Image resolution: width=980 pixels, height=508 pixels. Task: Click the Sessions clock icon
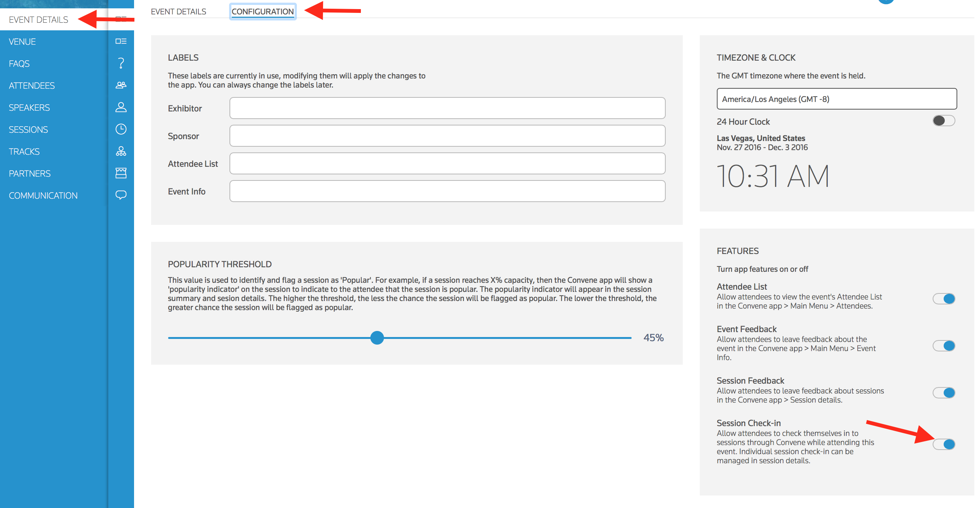(120, 129)
